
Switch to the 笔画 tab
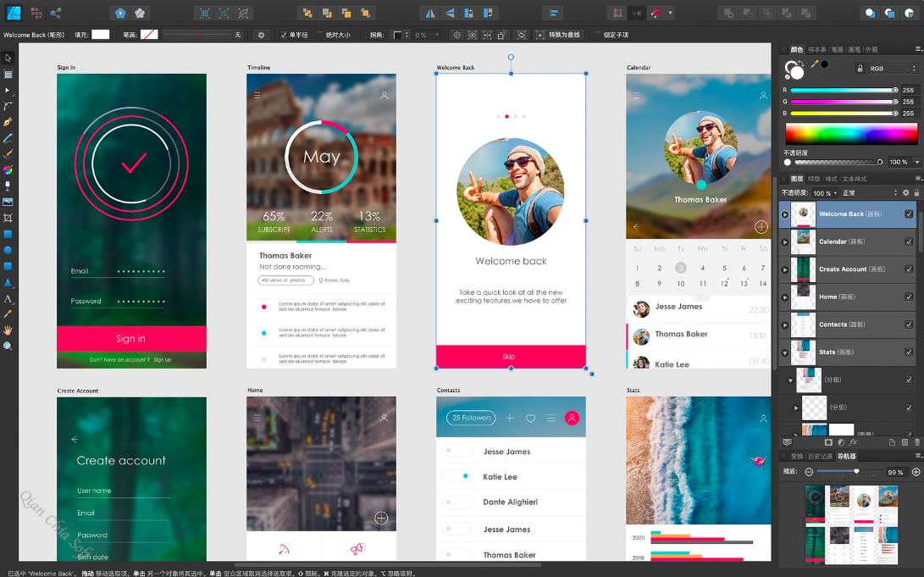coord(837,49)
